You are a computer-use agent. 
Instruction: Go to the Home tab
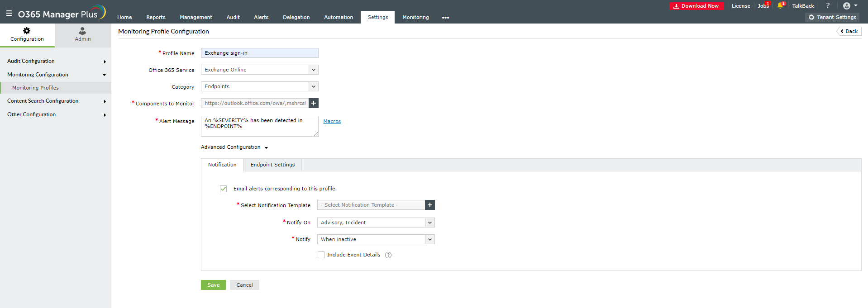(124, 17)
